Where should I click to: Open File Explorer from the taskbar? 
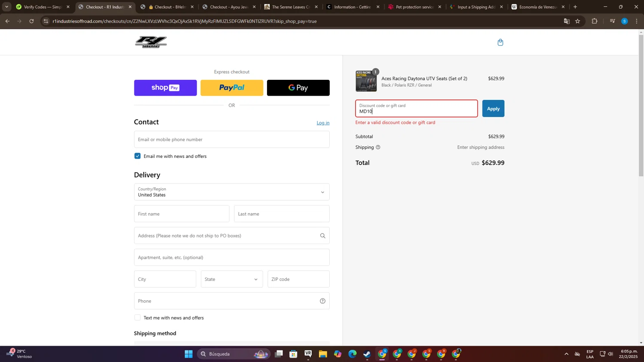pos(323,354)
